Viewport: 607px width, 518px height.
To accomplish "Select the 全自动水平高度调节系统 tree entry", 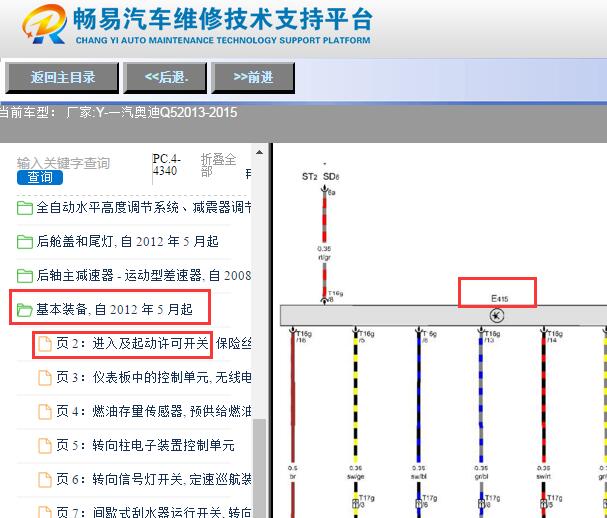I will [143, 208].
